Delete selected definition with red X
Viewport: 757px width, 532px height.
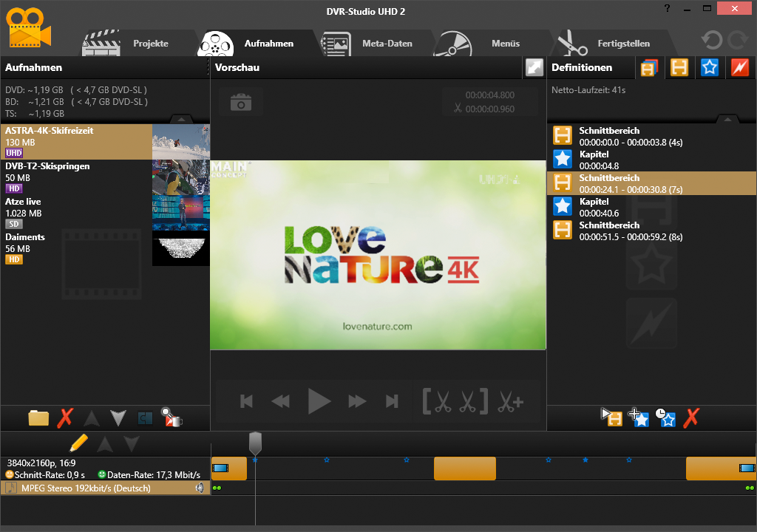tap(691, 417)
